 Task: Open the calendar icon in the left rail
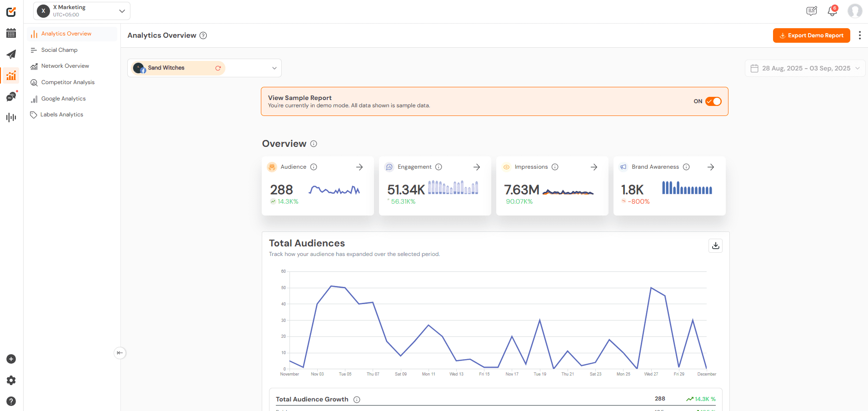click(11, 33)
